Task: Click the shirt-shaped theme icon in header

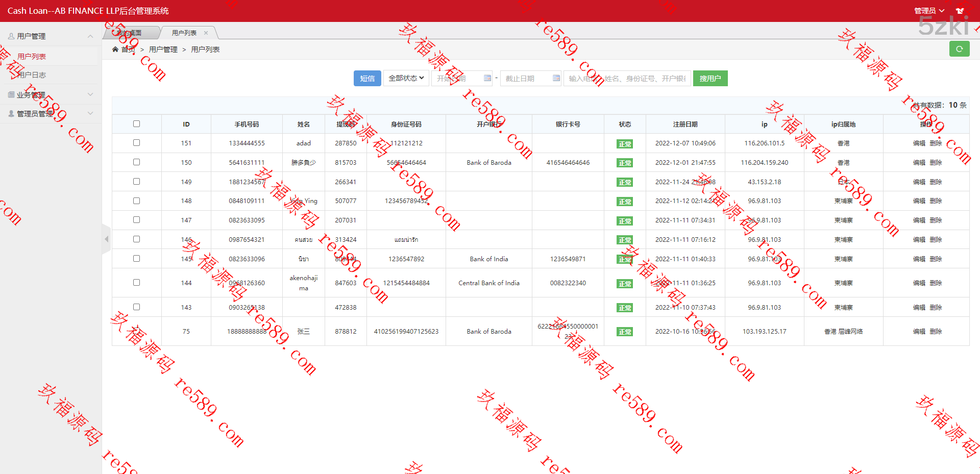Action: click(960, 11)
